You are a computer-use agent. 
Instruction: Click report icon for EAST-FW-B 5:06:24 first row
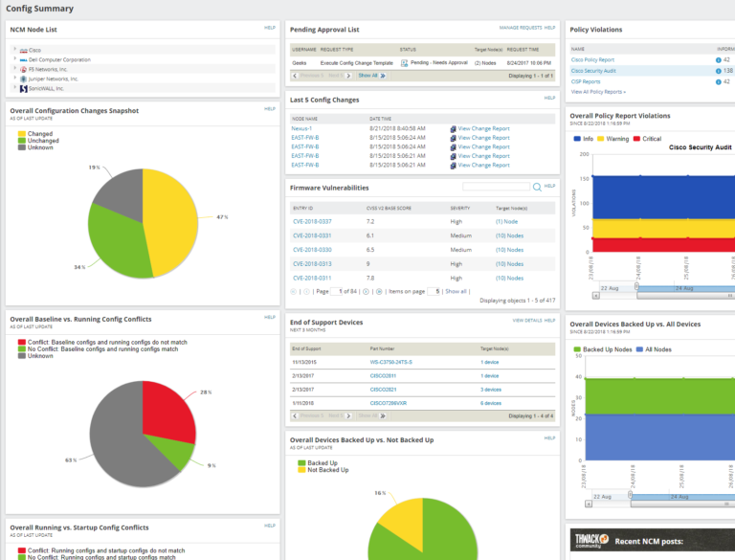tap(453, 139)
